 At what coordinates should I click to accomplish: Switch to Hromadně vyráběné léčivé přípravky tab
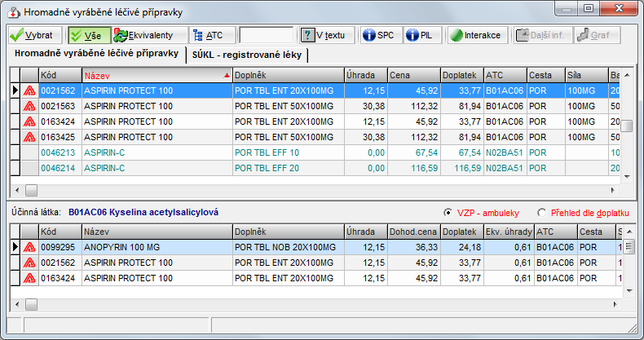click(96, 54)
